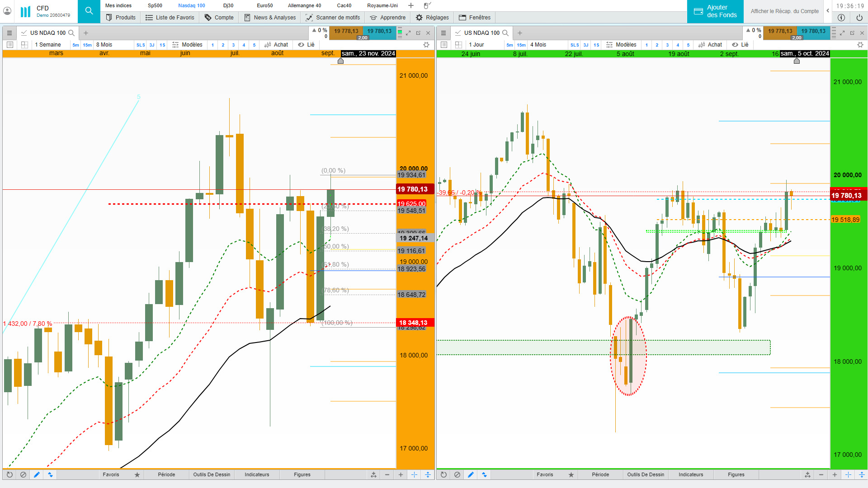Open Scanner de motifs tool
868x488 pixels.
tap(333, 18)
